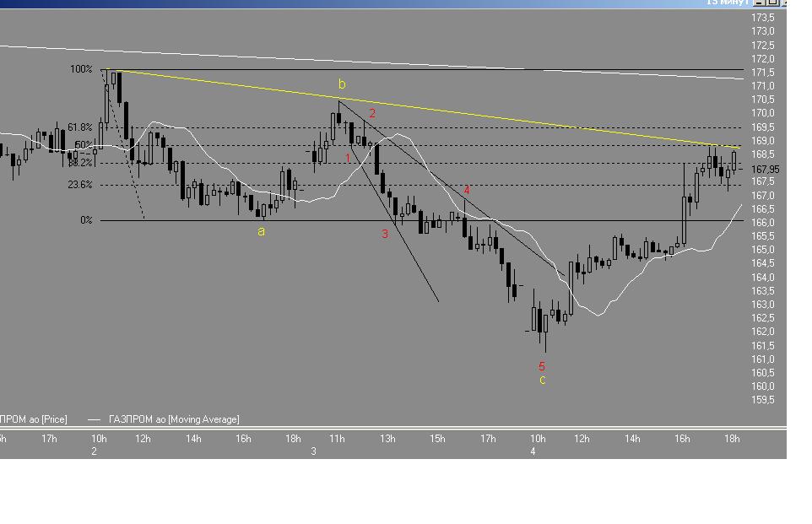Click the 159,5 price axis value
This screenshot has height=524, width=812.
(763, 400)
